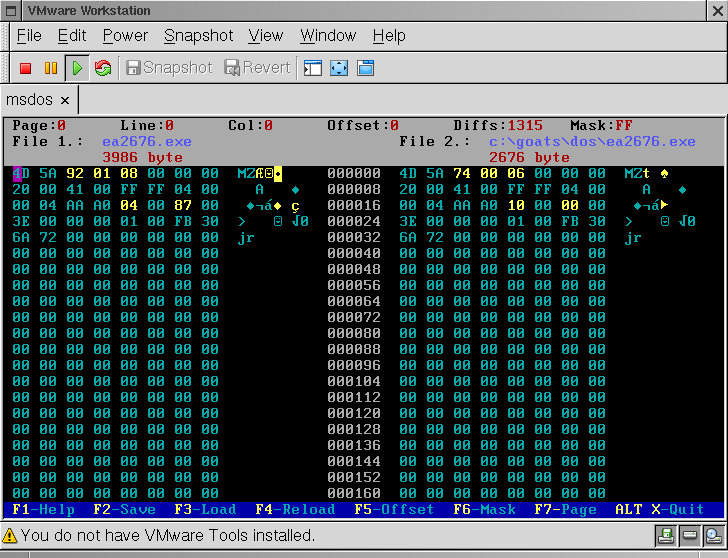Open the Edit menu
728x558 pixels.
click(72, 36)
